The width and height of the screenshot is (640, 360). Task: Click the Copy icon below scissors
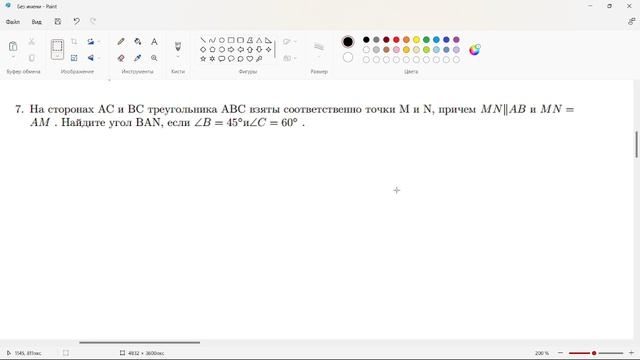point(31,58)
